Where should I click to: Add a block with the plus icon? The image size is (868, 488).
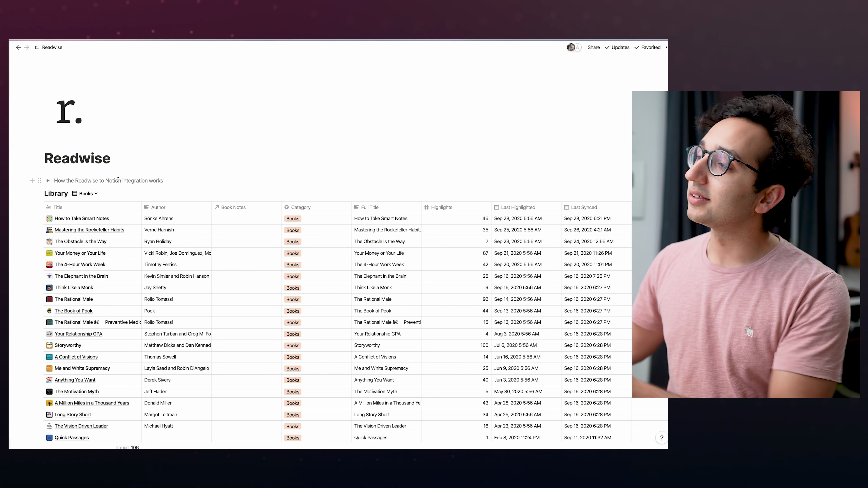coord(32,181)
